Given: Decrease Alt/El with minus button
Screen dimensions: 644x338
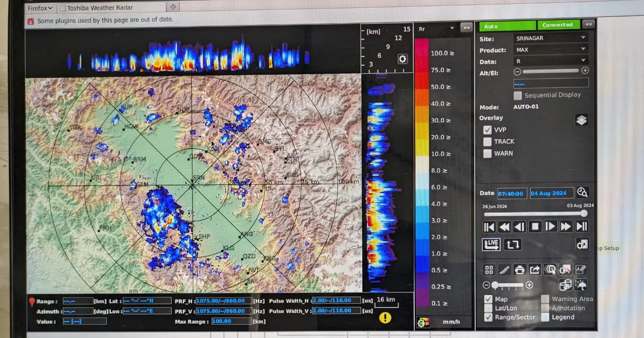Looking at the screenshot, I should coord(517,71).
